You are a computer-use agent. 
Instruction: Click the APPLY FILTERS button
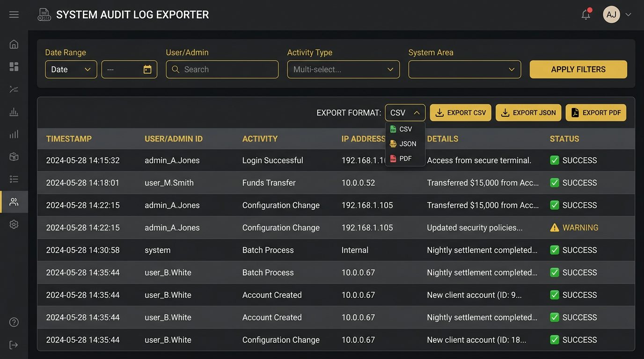pos(578,69)
